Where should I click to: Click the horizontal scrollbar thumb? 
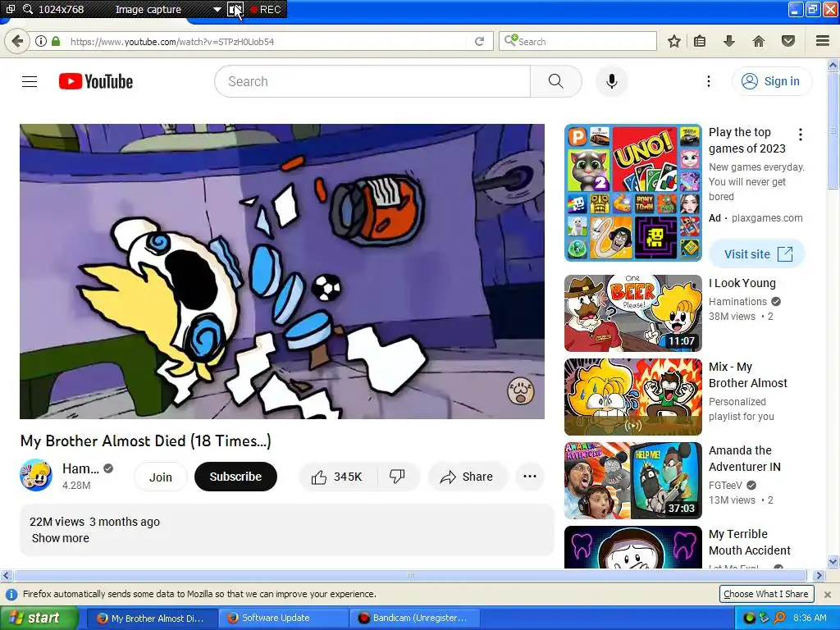point(410,576)
